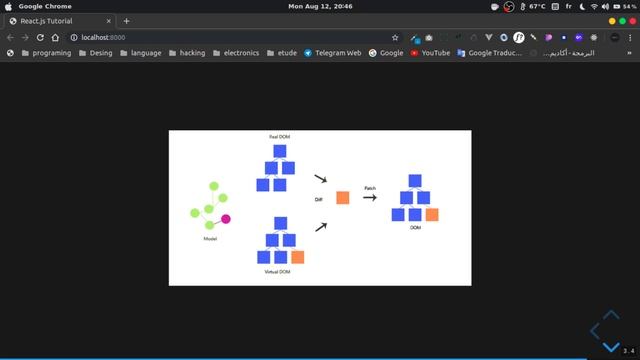Click the browser forward arrow
640x360 pixels.
25,38
